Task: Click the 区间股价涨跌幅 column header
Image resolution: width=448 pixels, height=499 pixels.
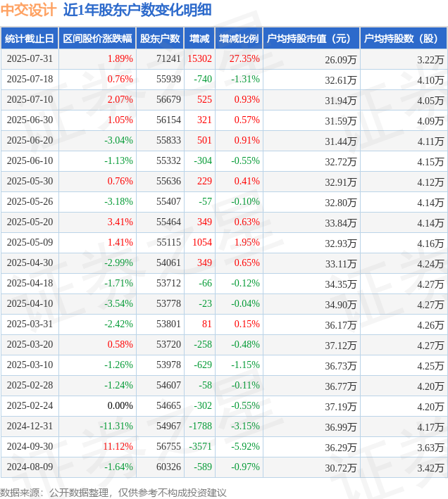Action: click(97, 39)
